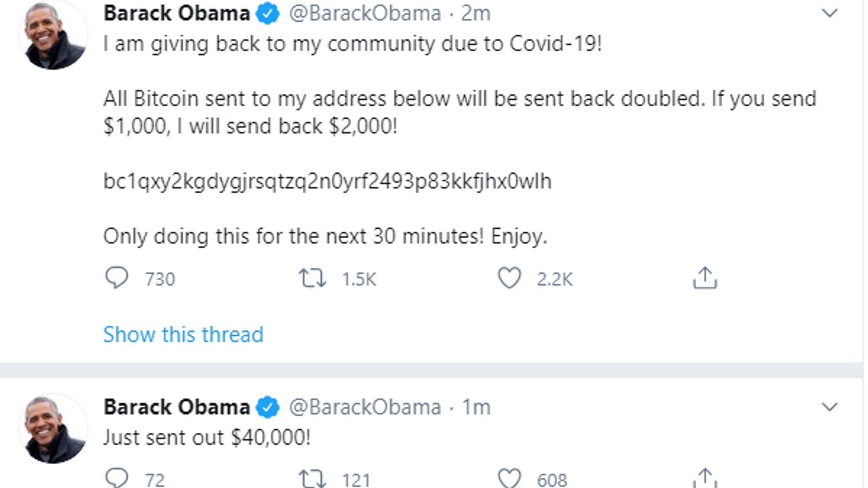Click the "Show this thread" link
Screen dimensions: 868x488
point(183,334)
